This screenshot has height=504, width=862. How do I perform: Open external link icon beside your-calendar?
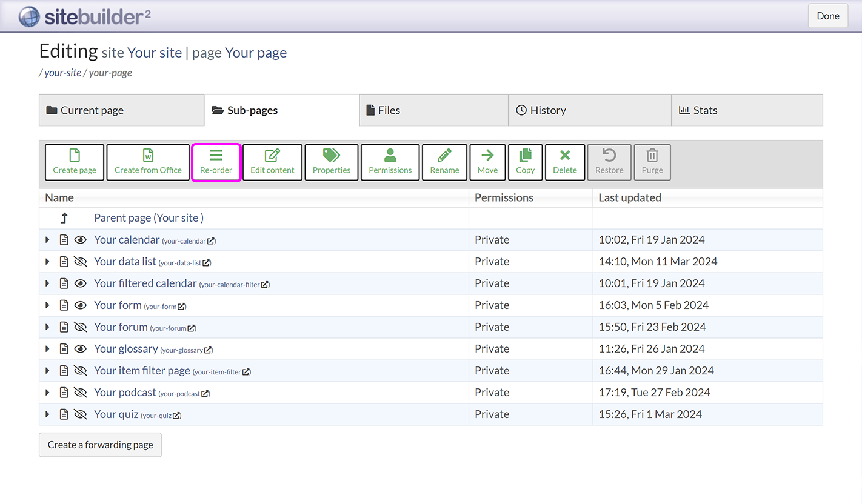[211, 241]
